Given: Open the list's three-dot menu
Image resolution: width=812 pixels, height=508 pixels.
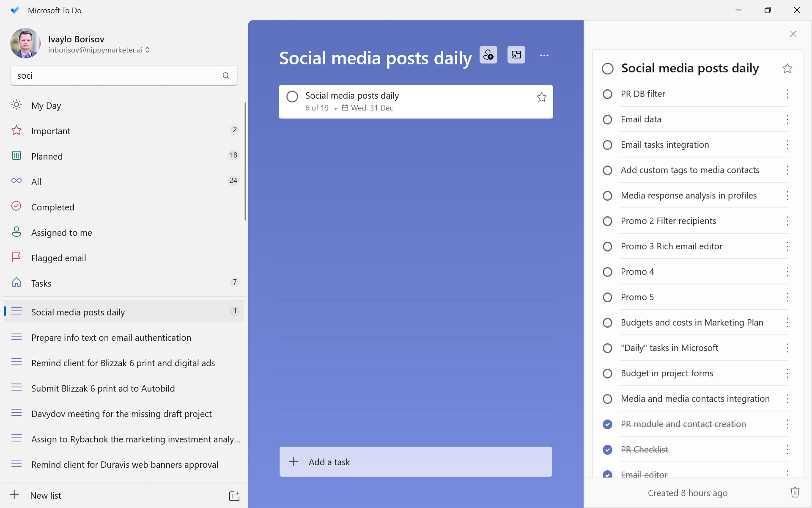Looking at the screenshot, I should click(x=544, y=55).
